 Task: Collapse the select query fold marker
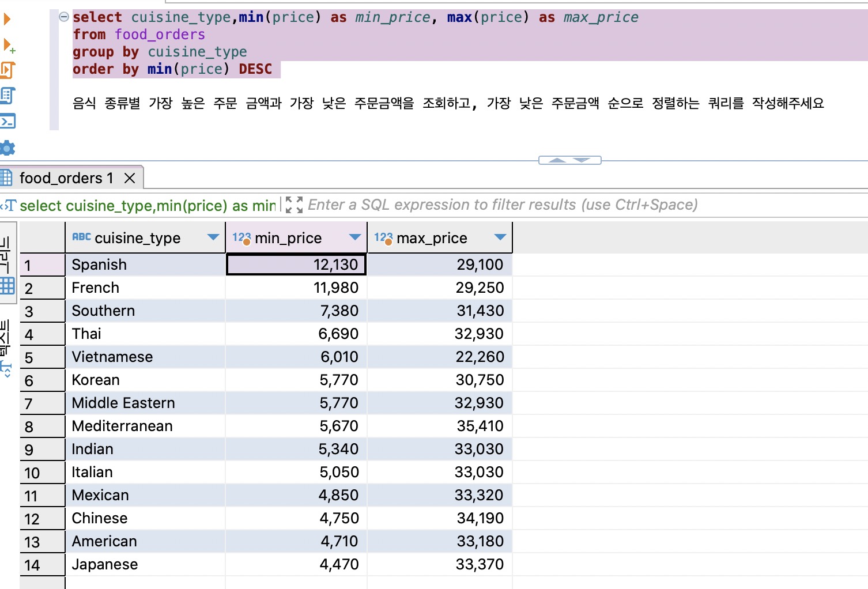coord(64,17)
